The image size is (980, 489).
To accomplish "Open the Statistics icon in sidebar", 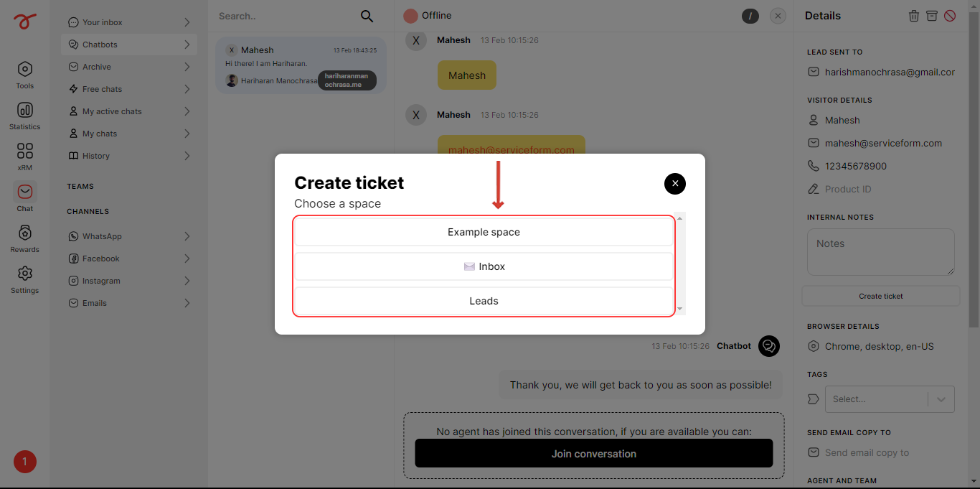I will [25, 116].
